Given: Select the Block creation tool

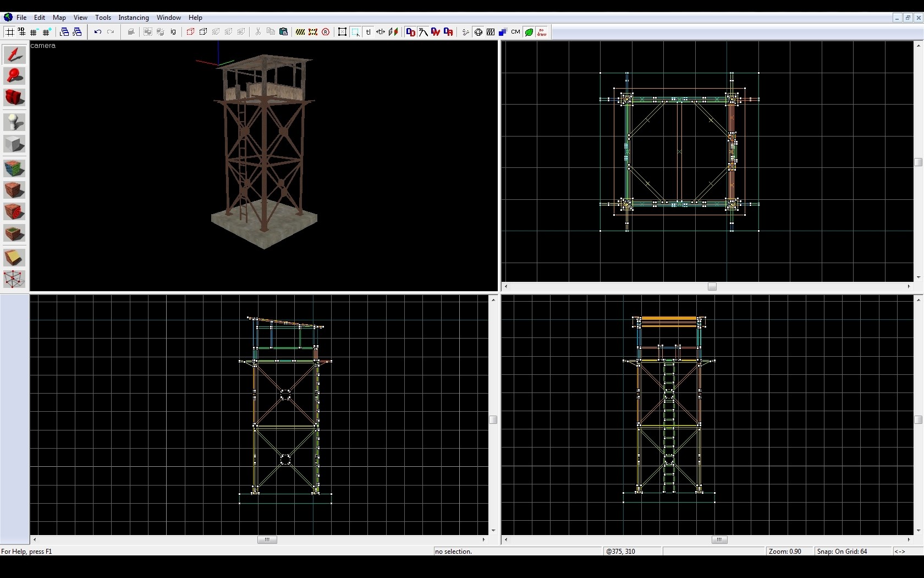Looking at the screenshot, I should pos(14,144).
